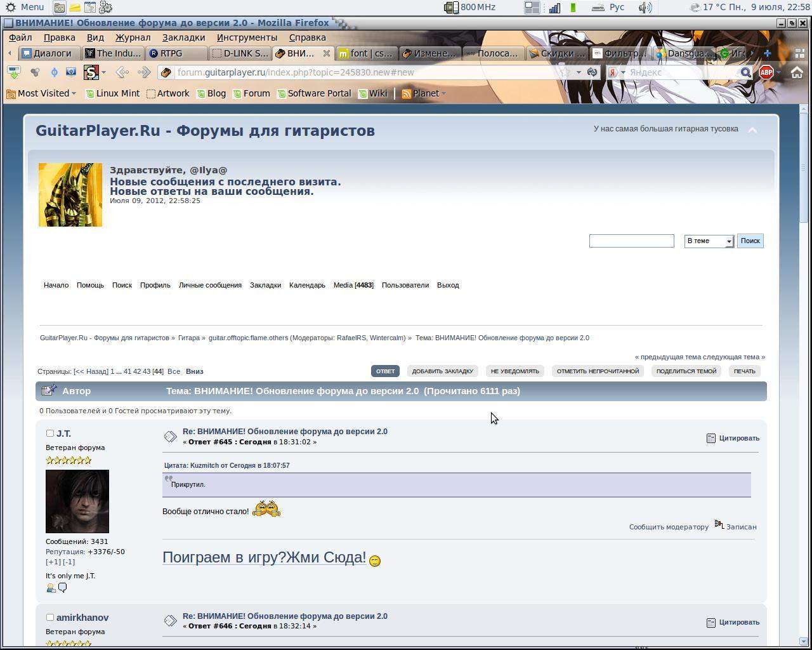
Task: Click quote icon on J.T.'s post
Action: tap(711, 438)
